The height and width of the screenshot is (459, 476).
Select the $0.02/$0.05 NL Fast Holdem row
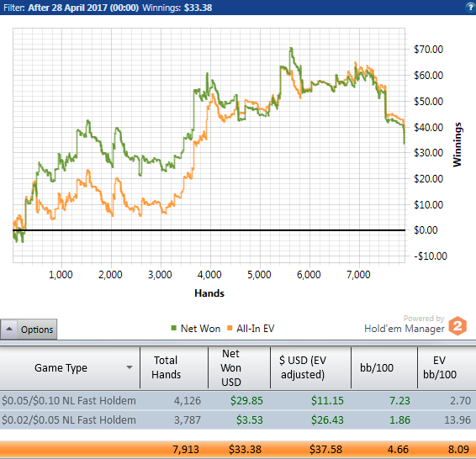pyautogui.click(x=238, y=419)
